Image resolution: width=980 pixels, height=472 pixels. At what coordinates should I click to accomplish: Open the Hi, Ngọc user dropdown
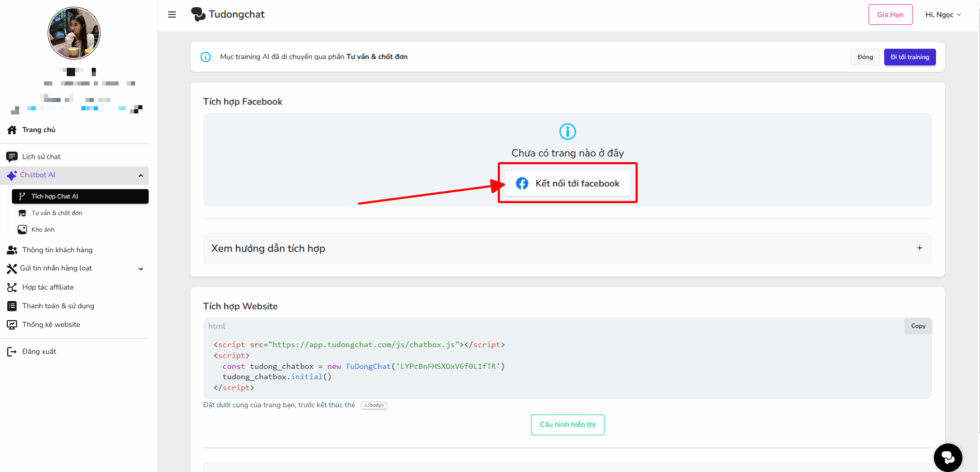943,14
